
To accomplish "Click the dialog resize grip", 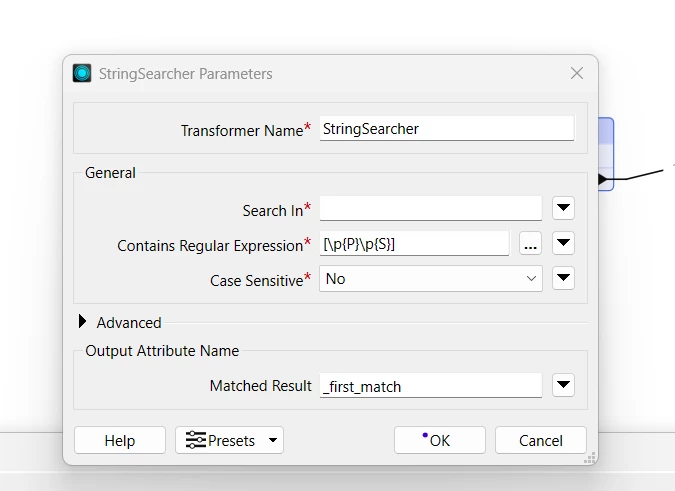I will click(590, 457).
